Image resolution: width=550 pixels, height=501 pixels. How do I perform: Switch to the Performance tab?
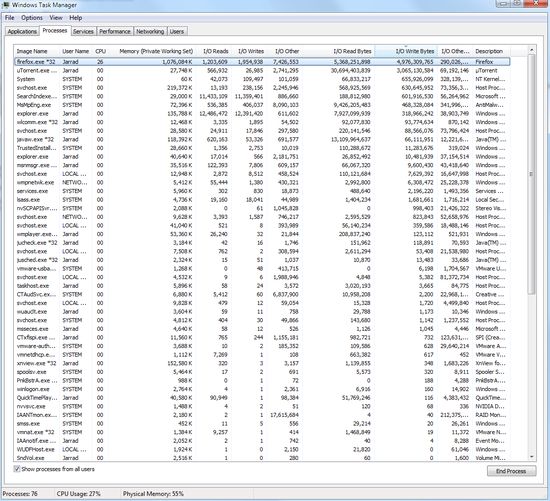[115, 31]
